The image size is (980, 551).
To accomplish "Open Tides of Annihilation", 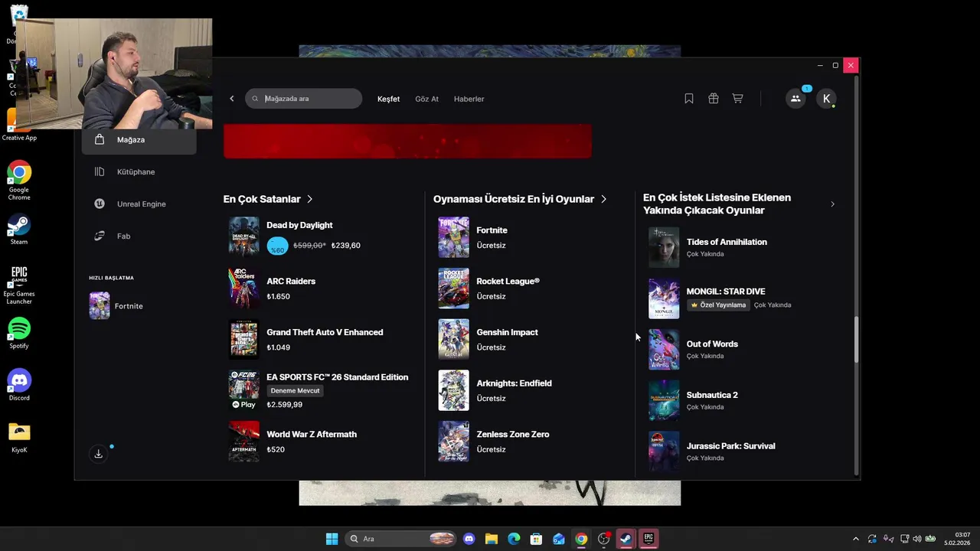I will 740,247.
